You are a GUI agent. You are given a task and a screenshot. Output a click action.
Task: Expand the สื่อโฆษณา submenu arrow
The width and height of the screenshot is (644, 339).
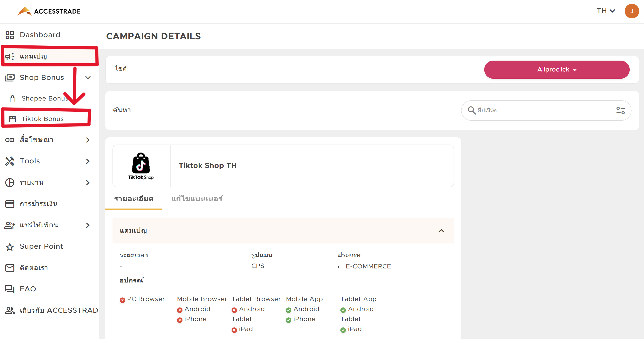[88, 140]
